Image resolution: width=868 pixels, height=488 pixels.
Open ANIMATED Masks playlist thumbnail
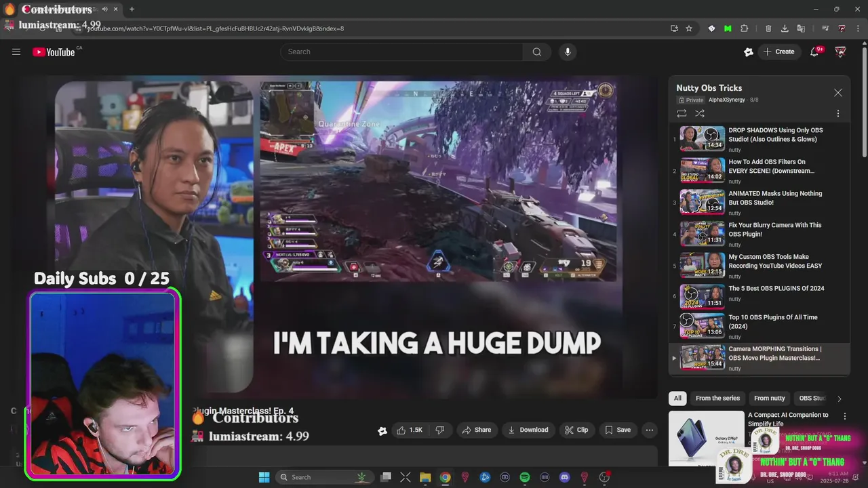pos(703,202)
